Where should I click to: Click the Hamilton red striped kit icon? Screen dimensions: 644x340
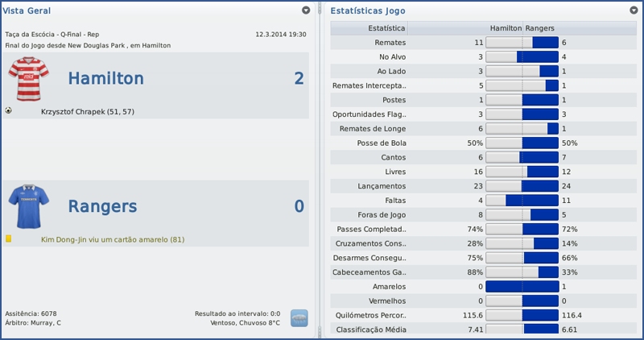click(x=29, y=78)
